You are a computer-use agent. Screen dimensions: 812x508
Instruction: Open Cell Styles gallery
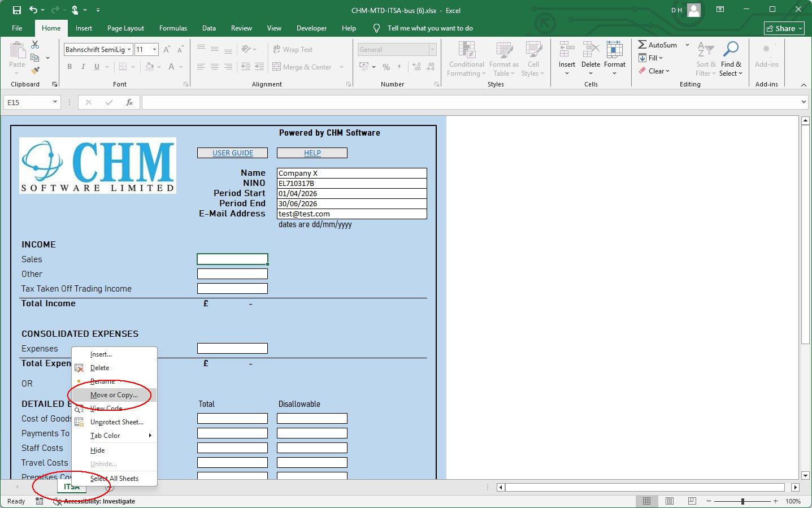pyautogui.click(x=533, y=59)
